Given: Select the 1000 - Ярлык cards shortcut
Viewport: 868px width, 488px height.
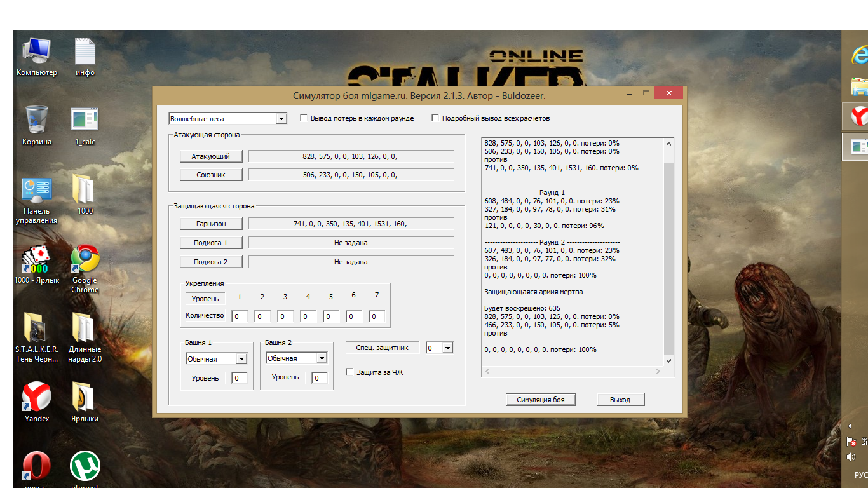Looking at the screenshot, I should [x=36, y=264].
